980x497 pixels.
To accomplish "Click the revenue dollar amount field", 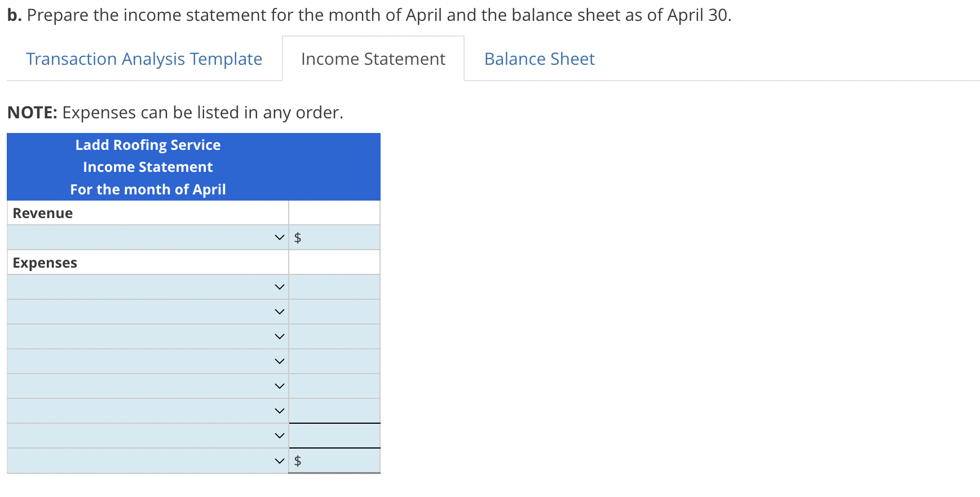I will [x=336, y=237].
